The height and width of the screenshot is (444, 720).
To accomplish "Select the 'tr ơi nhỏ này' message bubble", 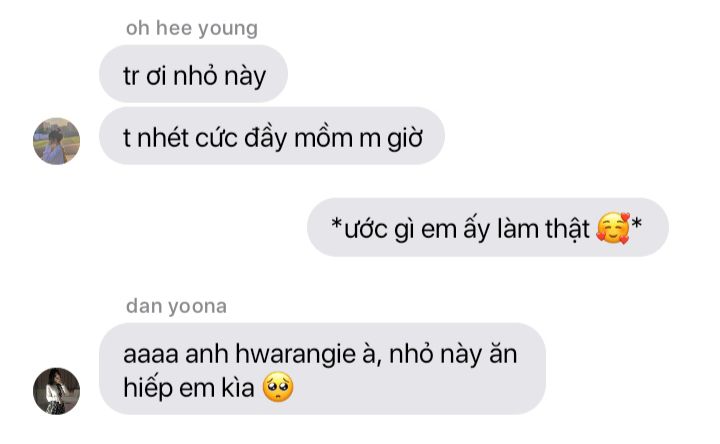I will pyautogui.click(x=193, y=73).
